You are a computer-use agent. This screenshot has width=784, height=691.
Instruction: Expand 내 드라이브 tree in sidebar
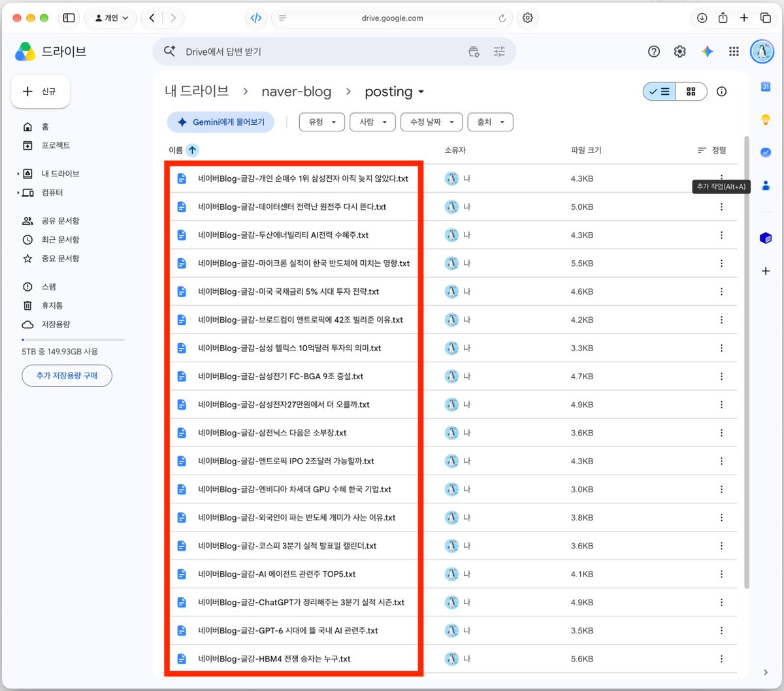tap(18, 174)
